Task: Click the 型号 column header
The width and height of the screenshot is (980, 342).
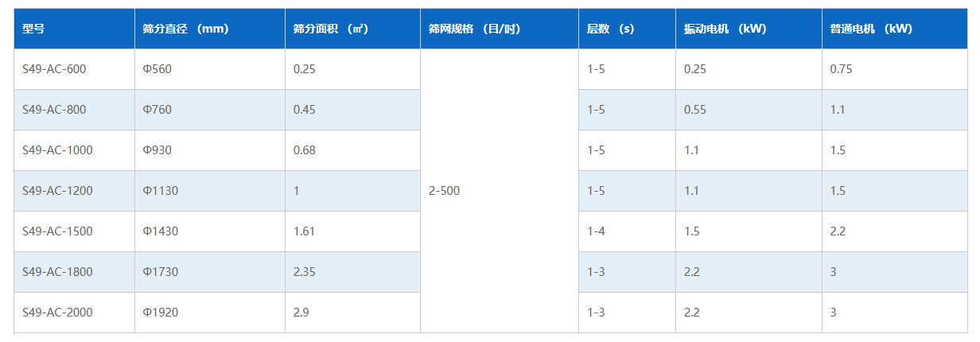Action: pyautogui.click(x=33, y=29)
